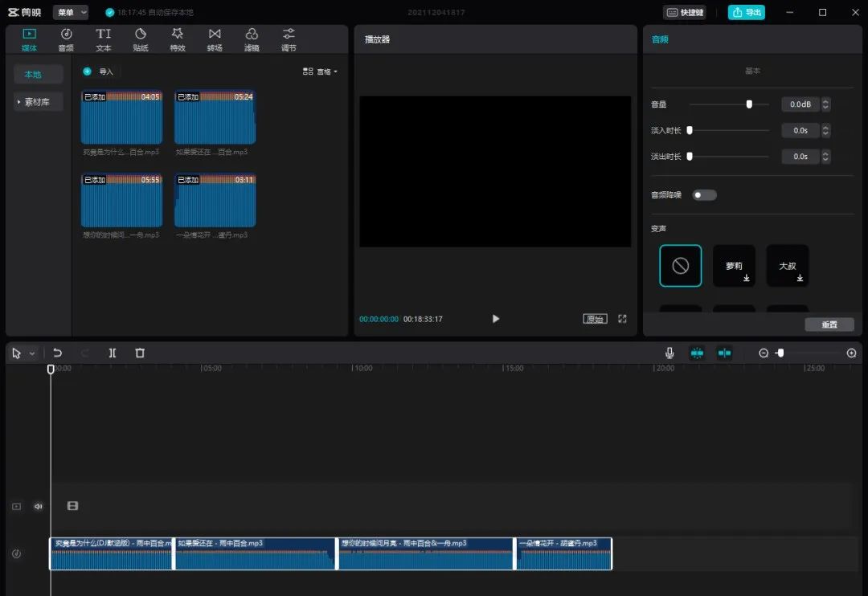Click the 音量 volume slider handle
Screen dimensions: 868x596
coord(749,104)
